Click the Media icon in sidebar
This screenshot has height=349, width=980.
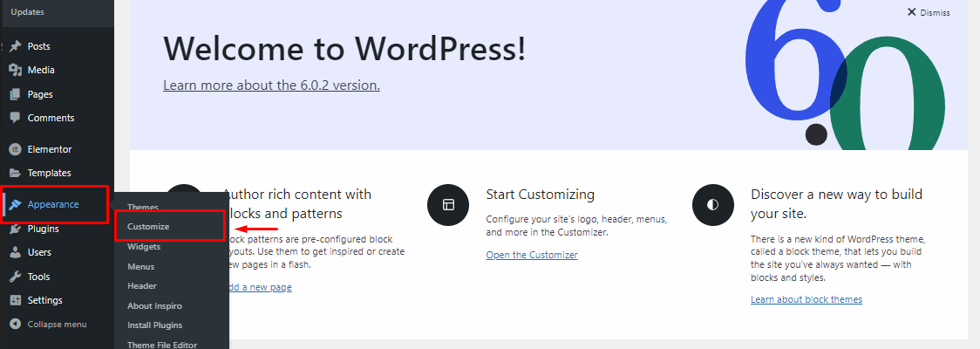coord(15,70)
